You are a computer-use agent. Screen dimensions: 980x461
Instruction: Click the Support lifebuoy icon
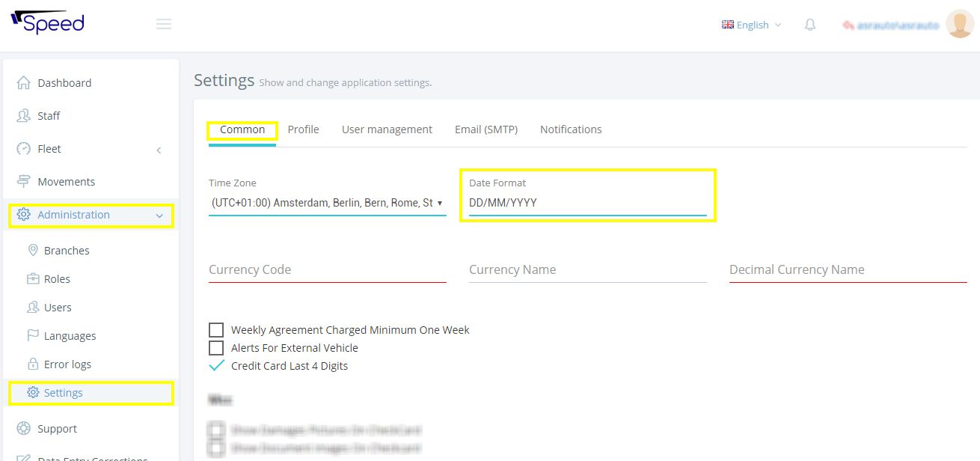pos(24,429)
